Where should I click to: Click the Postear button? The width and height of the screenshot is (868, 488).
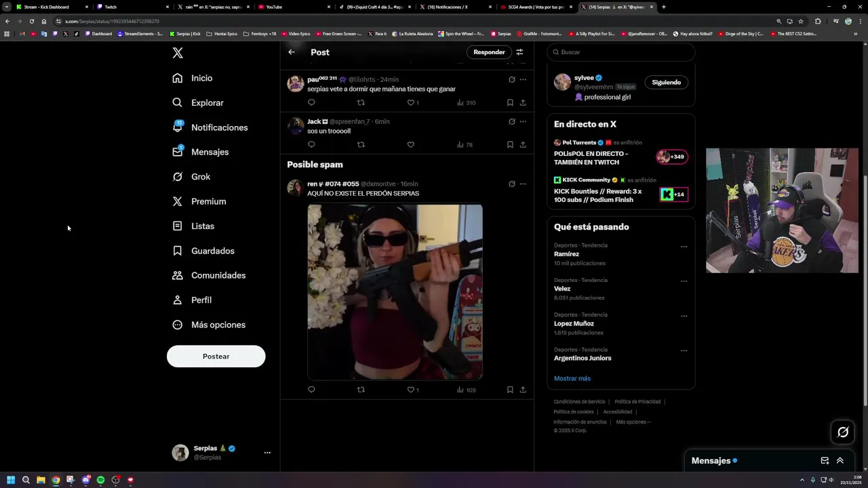216,357
